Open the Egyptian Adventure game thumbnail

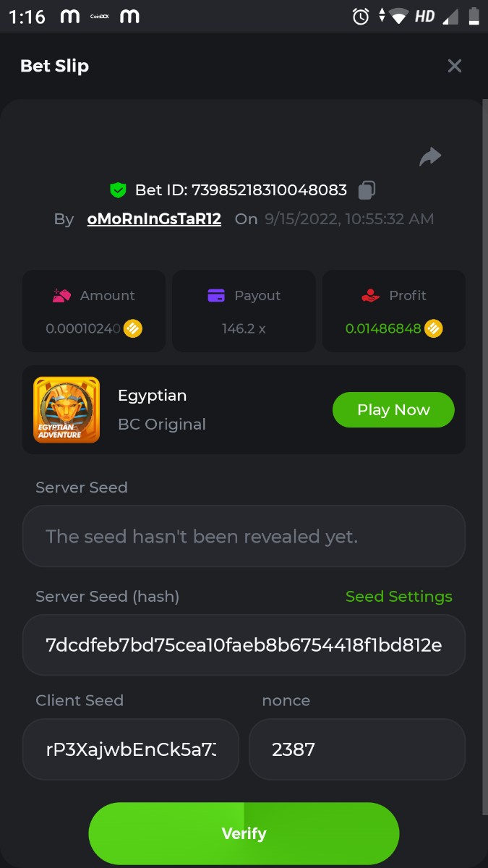(67, 410)
